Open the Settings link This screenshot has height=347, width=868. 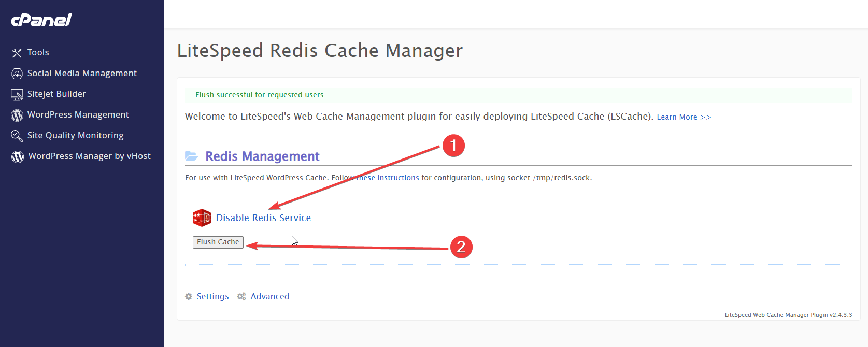pyautogui.click(x=212, y=296)
